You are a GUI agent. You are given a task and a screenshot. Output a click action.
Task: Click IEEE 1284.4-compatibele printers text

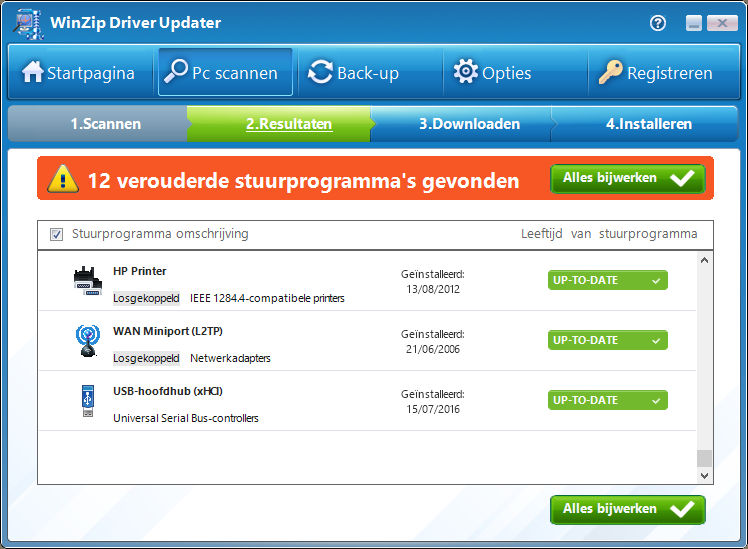click(x=267, y=299)
